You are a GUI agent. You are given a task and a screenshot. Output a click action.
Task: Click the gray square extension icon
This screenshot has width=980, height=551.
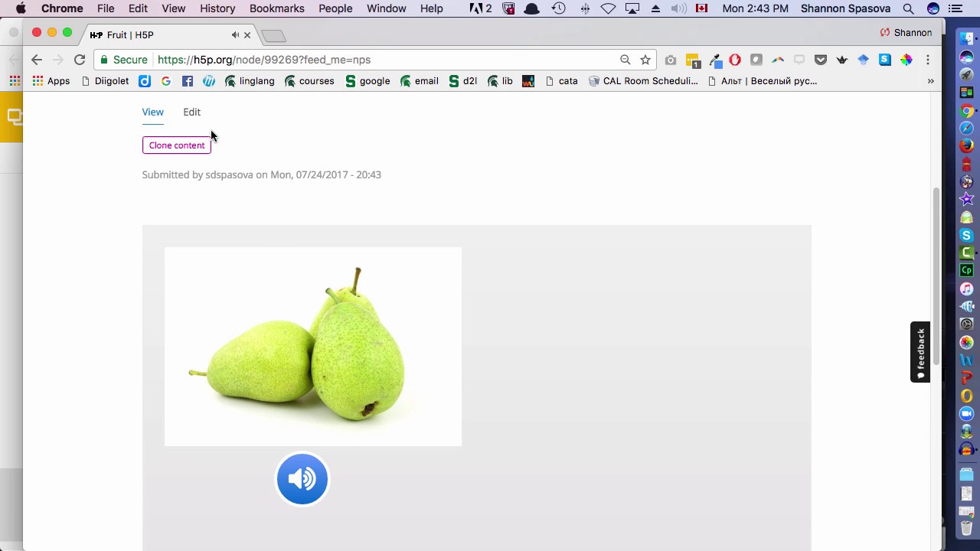[756, 60]
